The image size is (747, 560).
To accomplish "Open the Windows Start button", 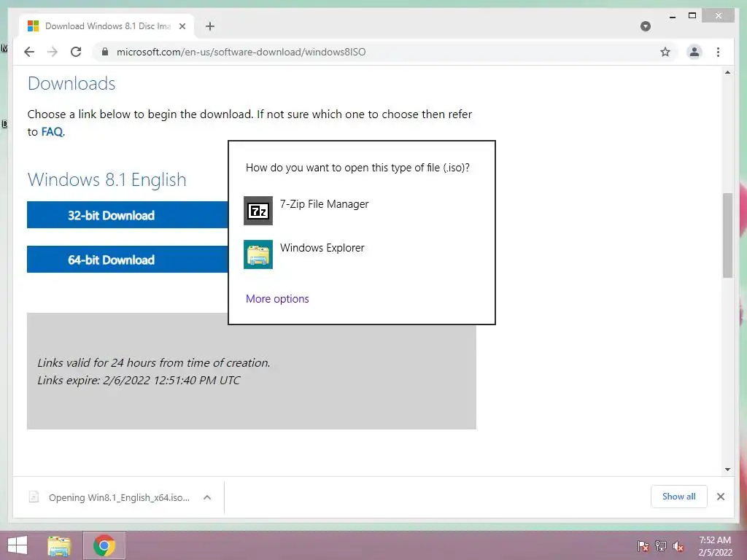I will (x=18, y=545).
